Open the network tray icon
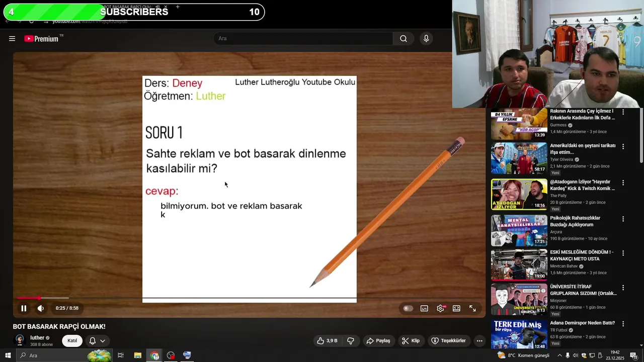 pos(592,355)
